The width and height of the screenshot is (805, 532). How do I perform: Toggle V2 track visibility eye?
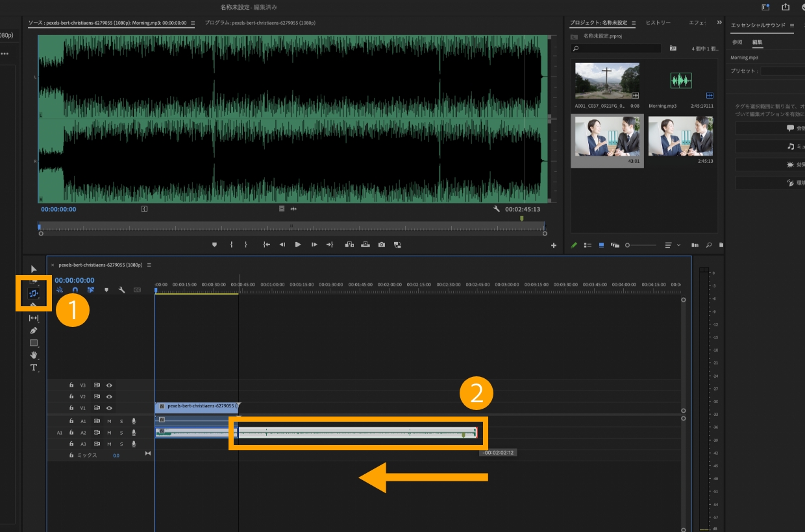point(109,396)
